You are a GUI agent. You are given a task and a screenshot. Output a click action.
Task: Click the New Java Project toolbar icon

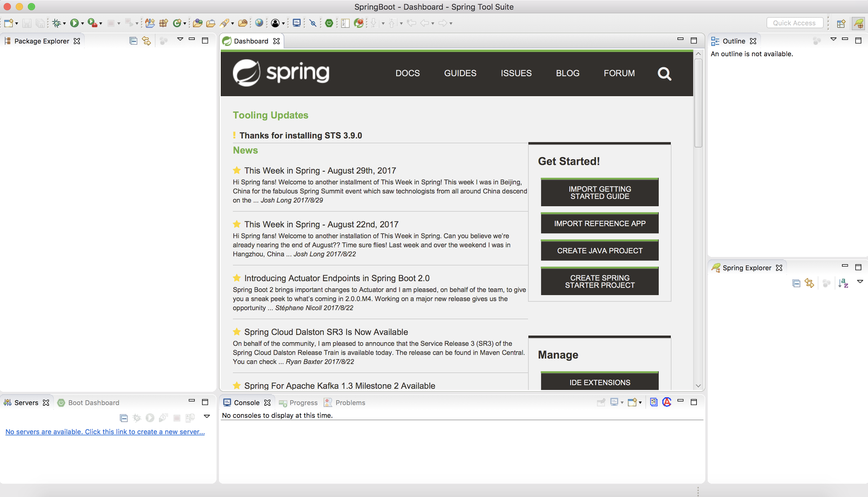[150, 23]
